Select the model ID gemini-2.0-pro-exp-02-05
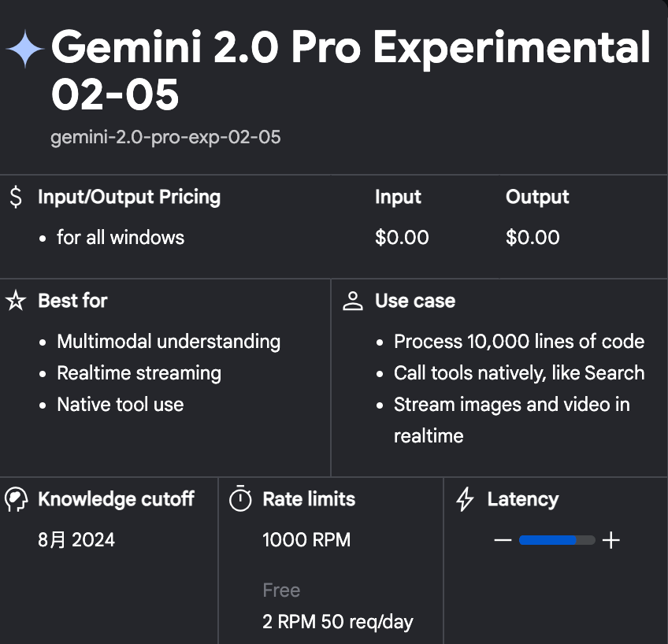 (165, 137)
